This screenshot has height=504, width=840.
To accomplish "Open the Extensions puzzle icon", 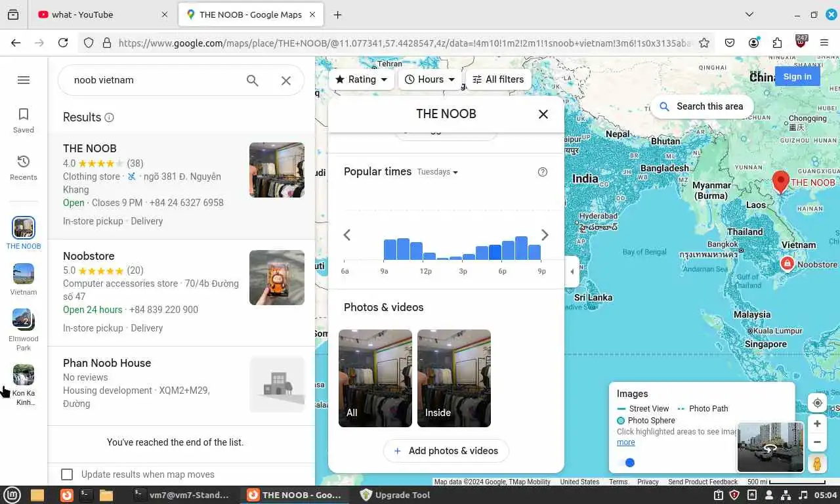I will pos(777,43).
